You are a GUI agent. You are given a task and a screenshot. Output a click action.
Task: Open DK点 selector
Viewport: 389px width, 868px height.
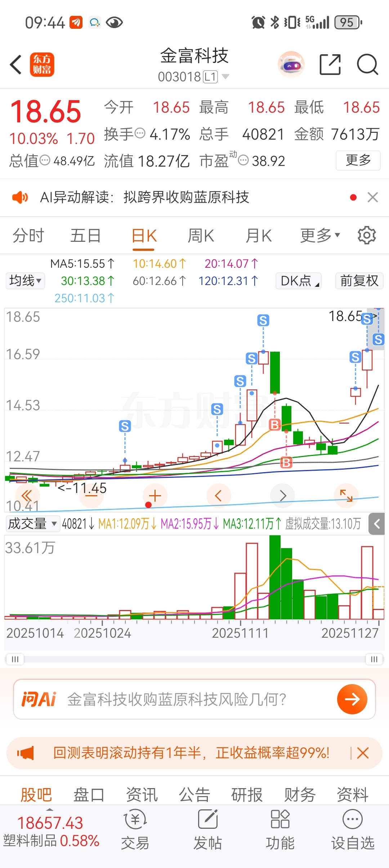click(299, 281)
